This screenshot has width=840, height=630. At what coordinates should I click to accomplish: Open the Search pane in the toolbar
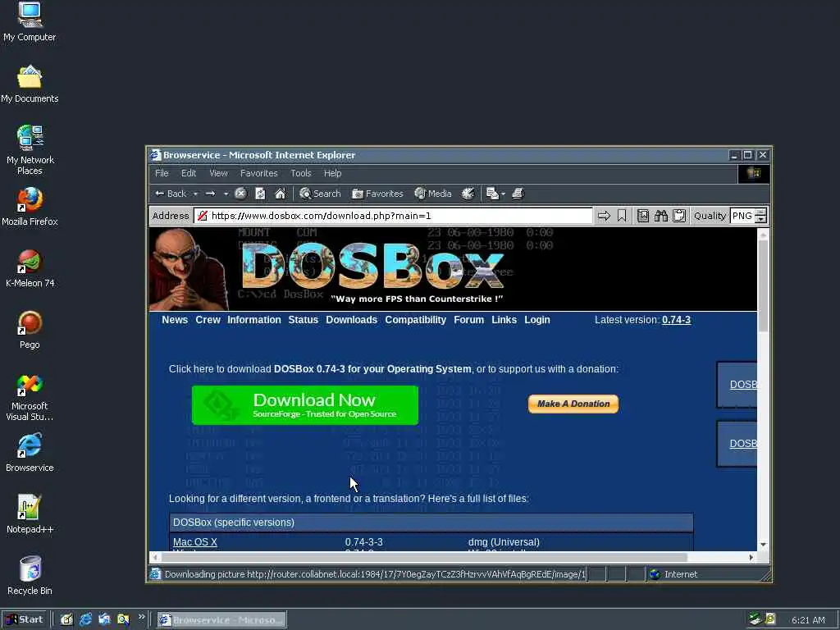[320, 194]
